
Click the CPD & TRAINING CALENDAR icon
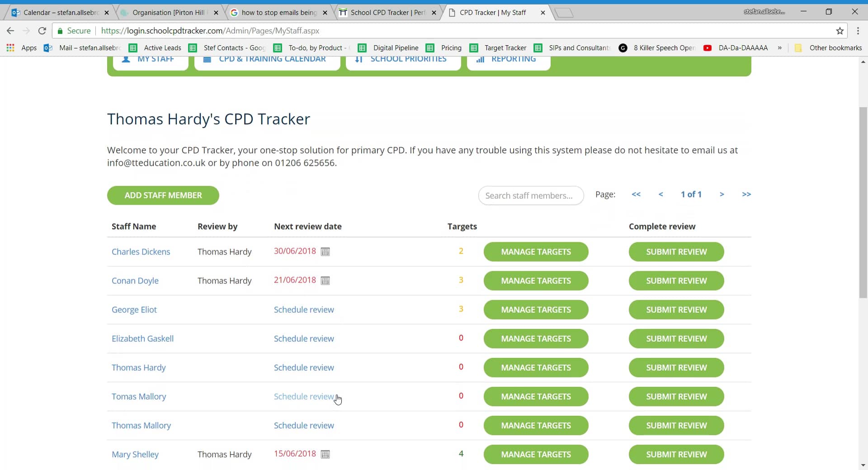pos(208,59)
